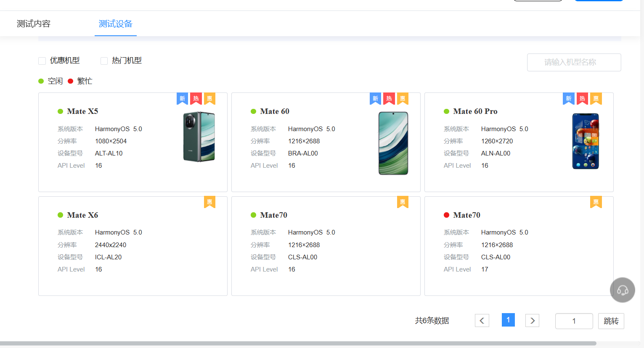Image resolution: width=644 pixels, height=348 pixels.
Task: Select the busy Mate70 device title
Action: pyautogui.click(x=467, y=215)
